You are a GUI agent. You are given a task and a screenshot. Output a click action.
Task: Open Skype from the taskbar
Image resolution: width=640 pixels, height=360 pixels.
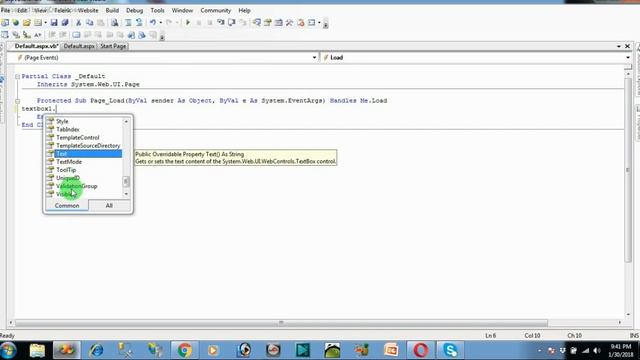(450, 350)
